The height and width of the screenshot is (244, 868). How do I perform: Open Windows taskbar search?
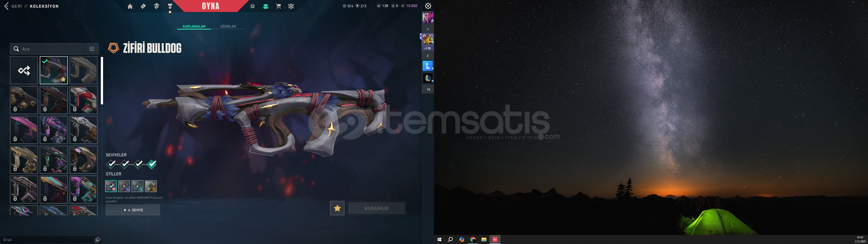click(450, 240)
